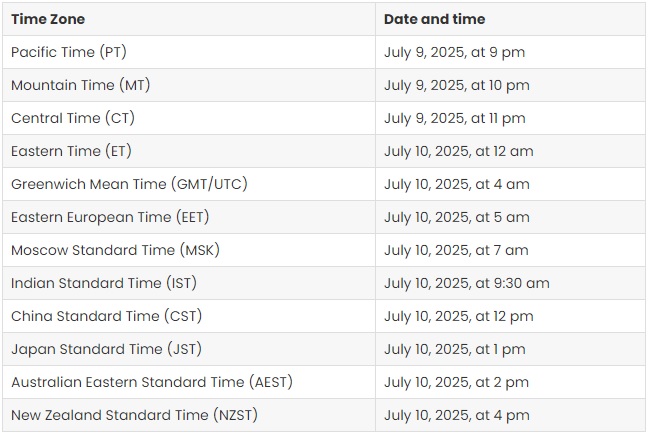Image resolution: width=648 pixels, height=434 pixels.
Task: Select the Mountain Time (MT) cell
Action: pyautogui.click(x=189, y=85)
